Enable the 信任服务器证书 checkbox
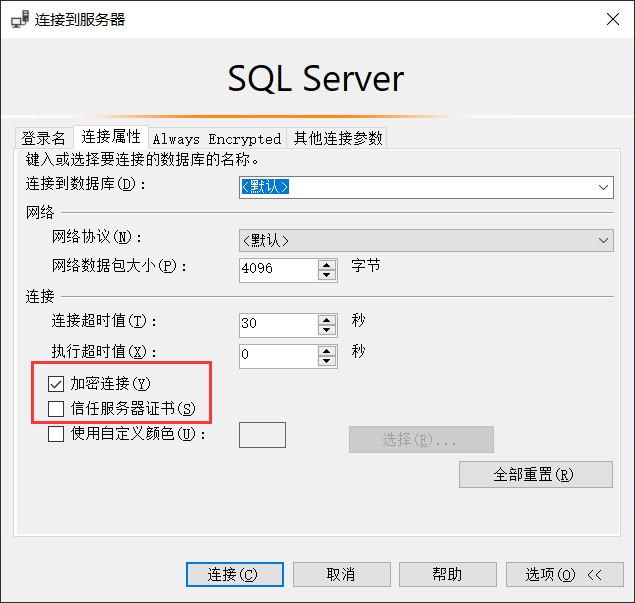635x603 pixels. click(x=56, y=409)
